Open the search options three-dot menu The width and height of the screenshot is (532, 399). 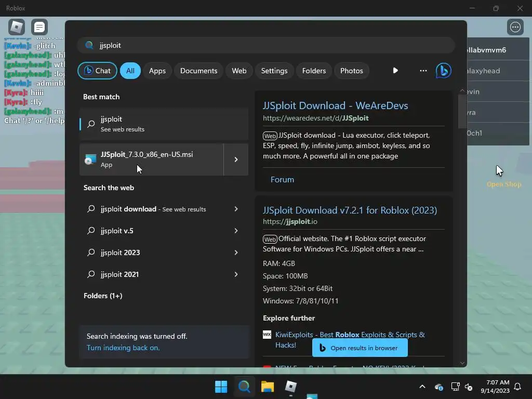(x=423, y=71)
